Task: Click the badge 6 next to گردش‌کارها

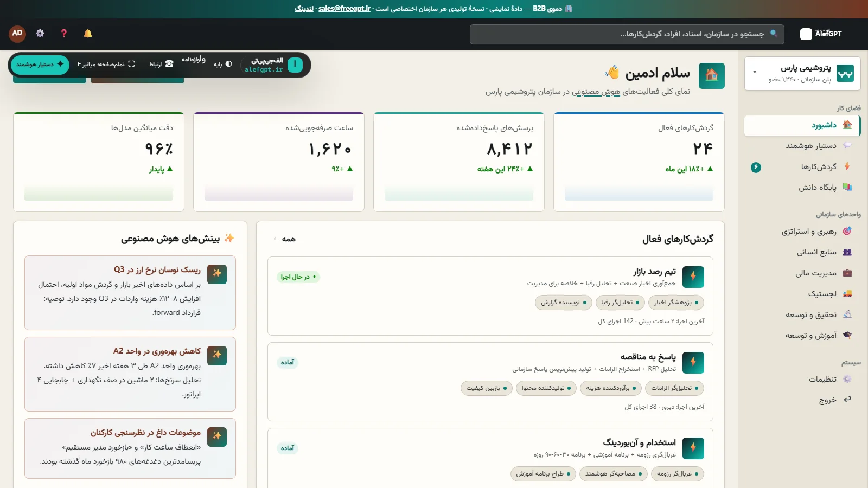Action: pos(756,168)
